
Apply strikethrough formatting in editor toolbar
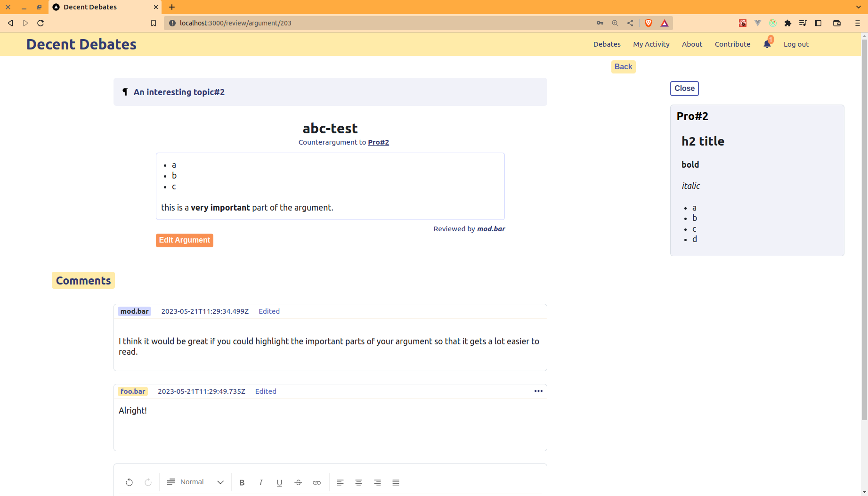[298, 482]
